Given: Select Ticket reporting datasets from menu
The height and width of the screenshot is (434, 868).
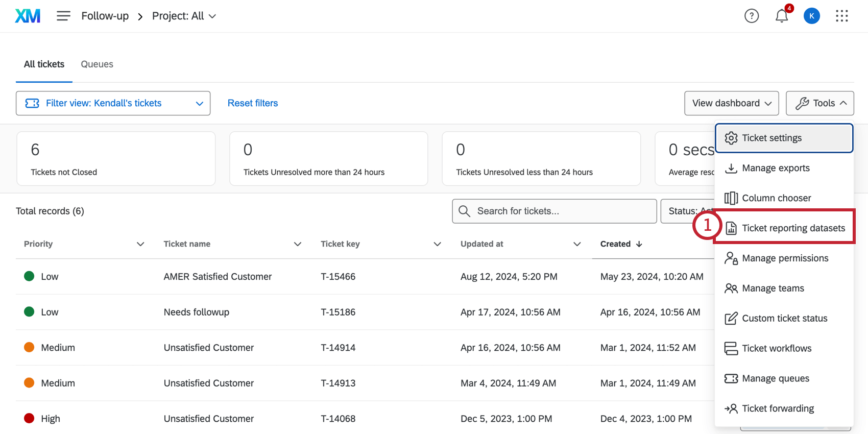Looking at the screenshot, I should click(793, 228).
